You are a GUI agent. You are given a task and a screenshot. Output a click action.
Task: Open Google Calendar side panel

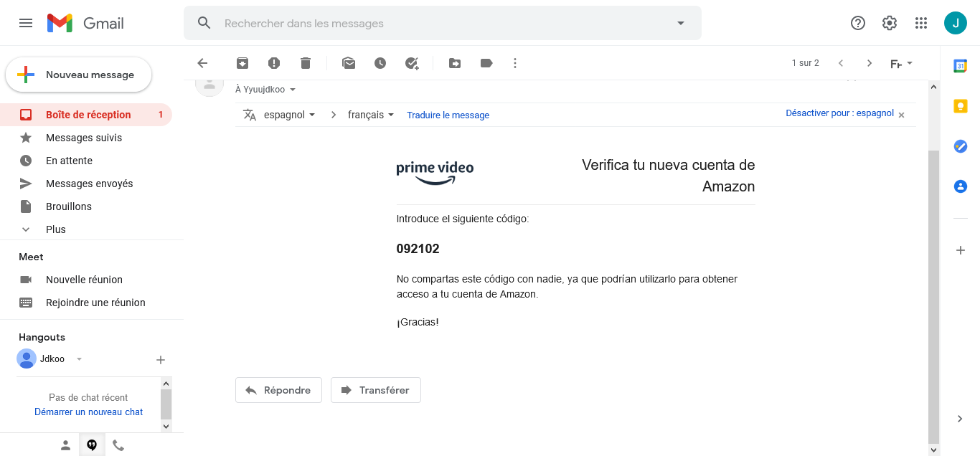click(960, 66)
